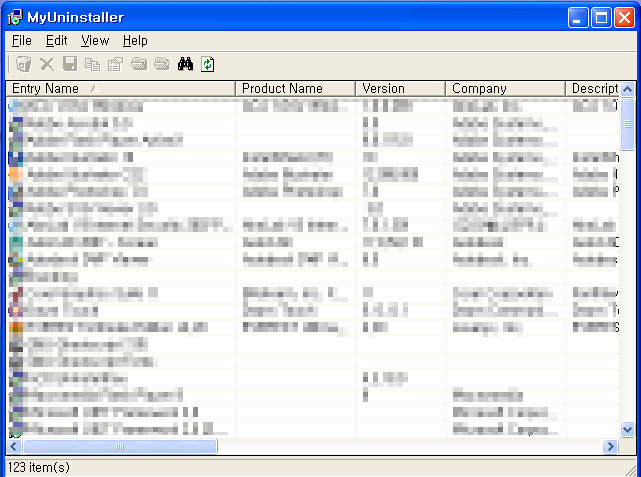Sort by the Product Name column header
Image resolution: width=641 pixels, height=477 pixels.
point(296,88)
